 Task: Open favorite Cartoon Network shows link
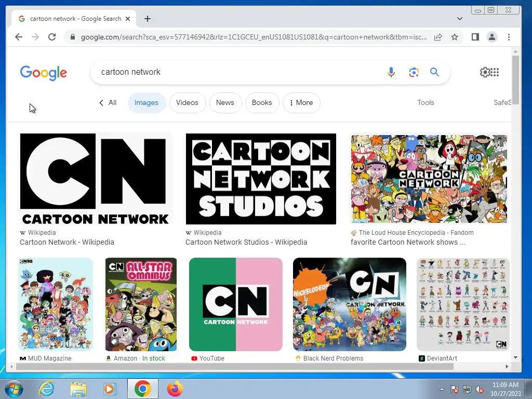coord(408,242)
